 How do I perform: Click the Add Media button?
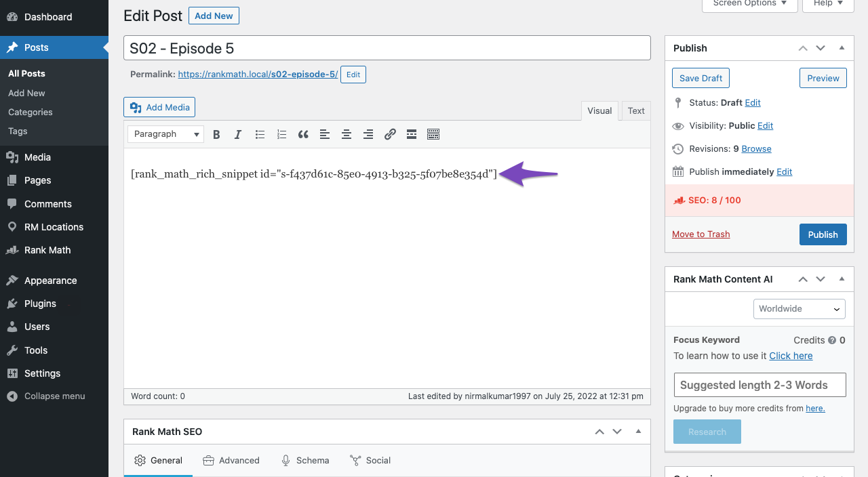tap(159, 107)
